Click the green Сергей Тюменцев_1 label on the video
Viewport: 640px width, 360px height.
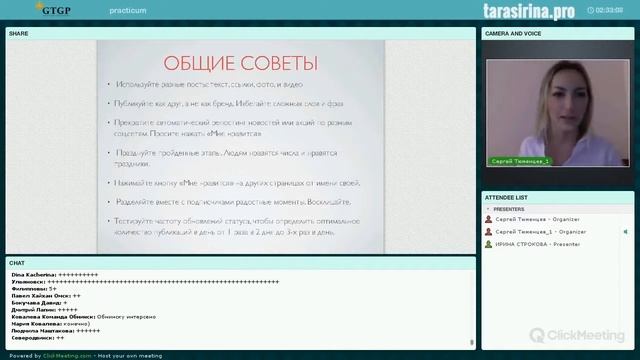[520, 161]
